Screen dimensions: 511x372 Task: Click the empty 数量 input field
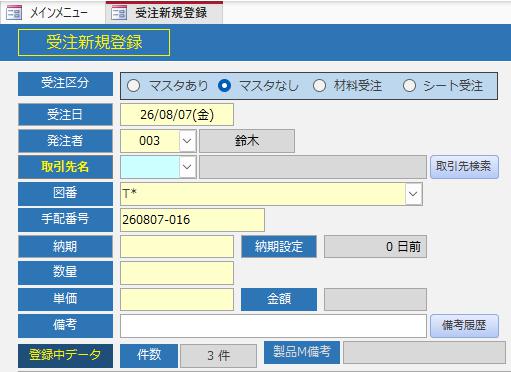coord(177,273)
